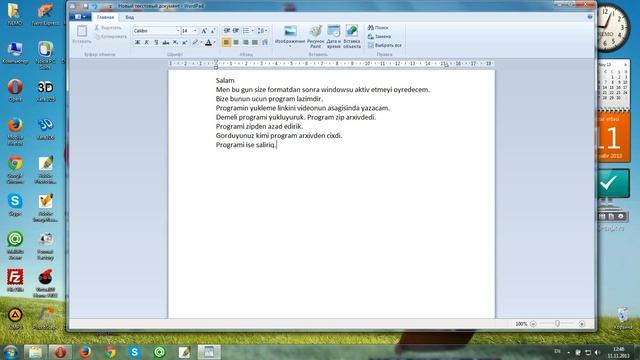Zoom in with plus button

(x=582, y=324)
